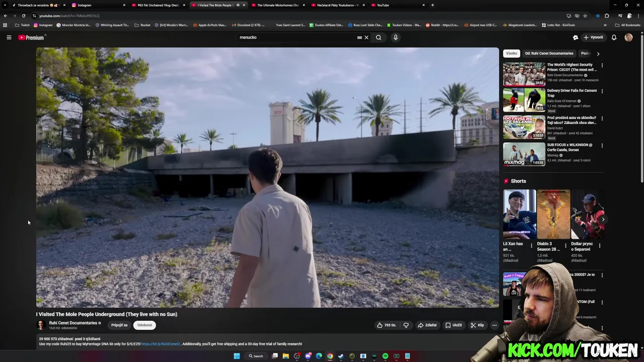This screenshot has width=644, height=362.
Task: Click the sparkle icon beside Vytvoriť
Action: click(x=576, y=37)
